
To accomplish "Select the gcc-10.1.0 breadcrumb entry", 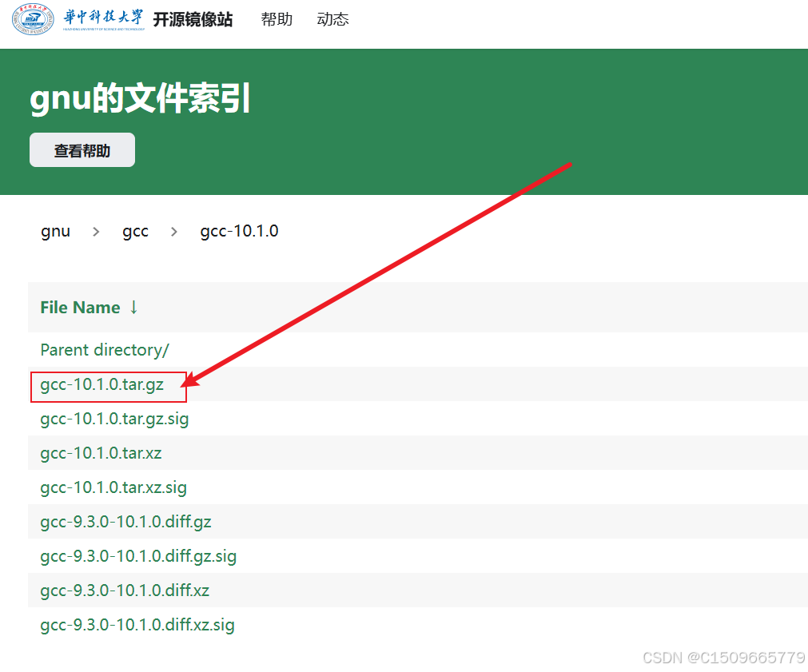I will (239, 231).
